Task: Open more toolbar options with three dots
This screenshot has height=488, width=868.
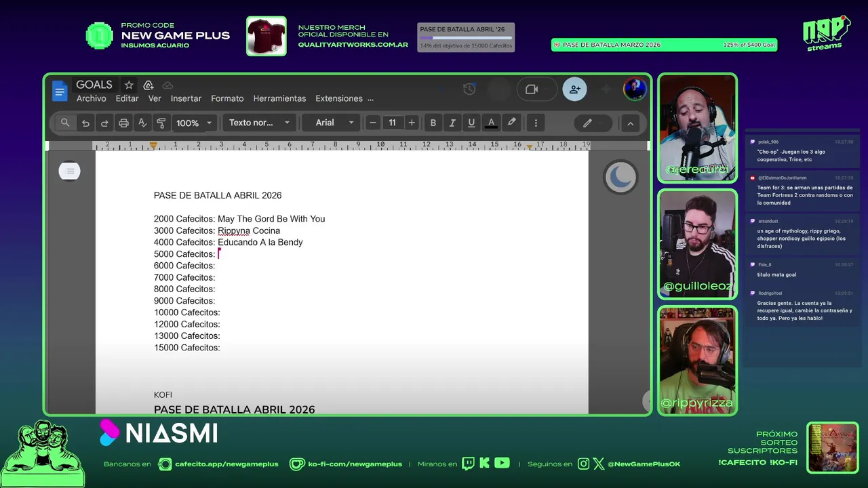Action: click(x=536, y=123)
